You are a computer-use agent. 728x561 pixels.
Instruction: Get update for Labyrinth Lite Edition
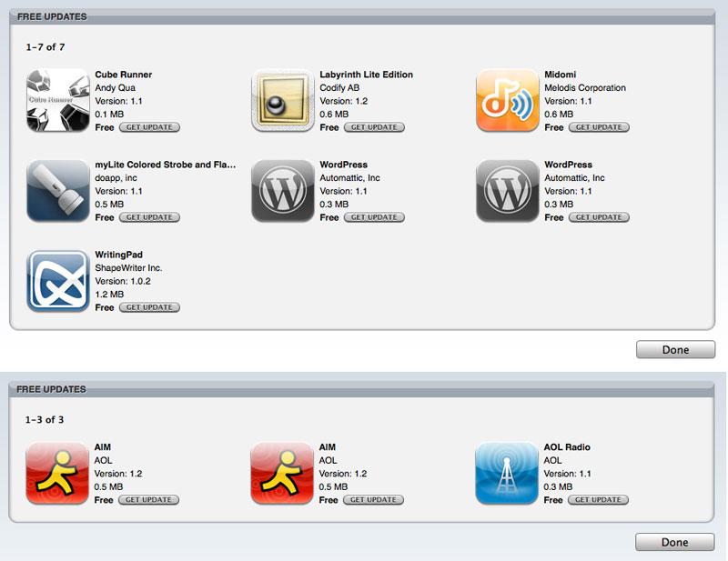click(x=374, y=127)
